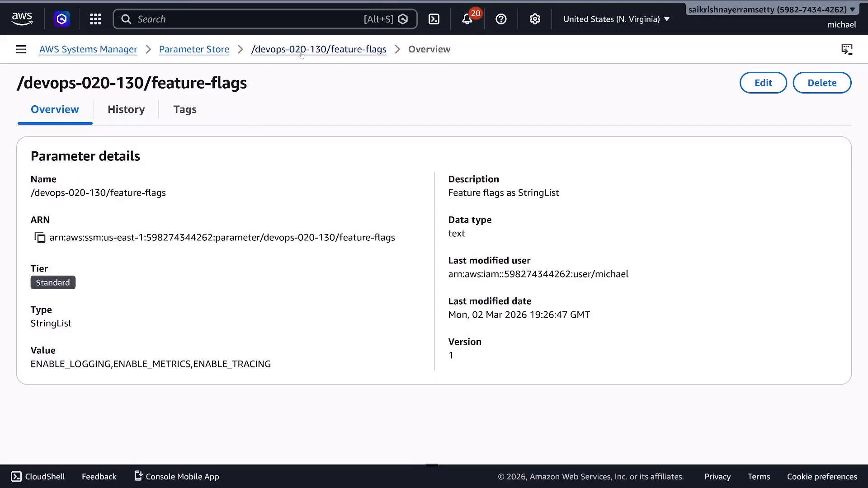This screenshot has height=488, width=868.
Task: Open the Privacy link
Action: pos(717,476)
